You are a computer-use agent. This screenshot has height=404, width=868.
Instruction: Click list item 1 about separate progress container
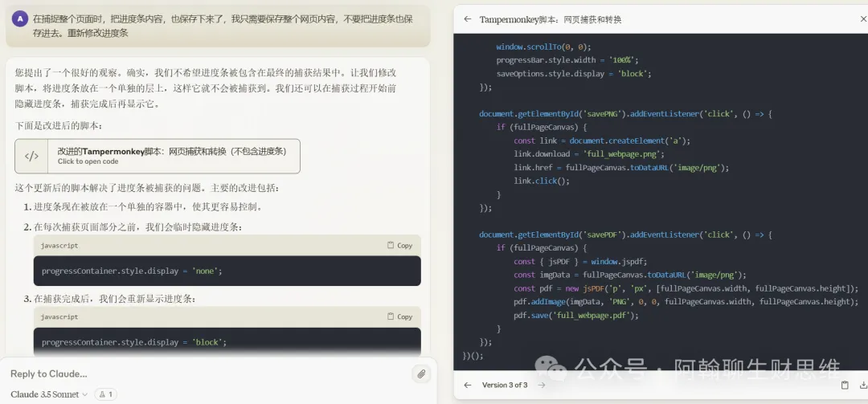click(x=147, y=207)
